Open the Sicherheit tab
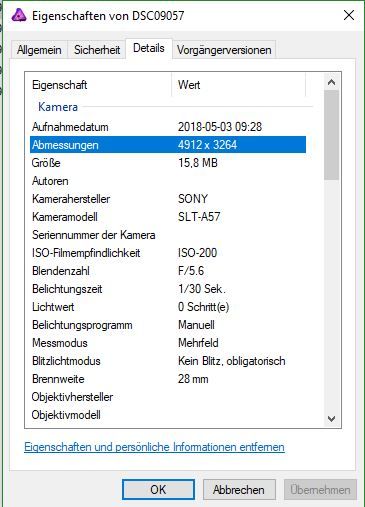Viewport: 365px width, 507px height. click(97, 50)
